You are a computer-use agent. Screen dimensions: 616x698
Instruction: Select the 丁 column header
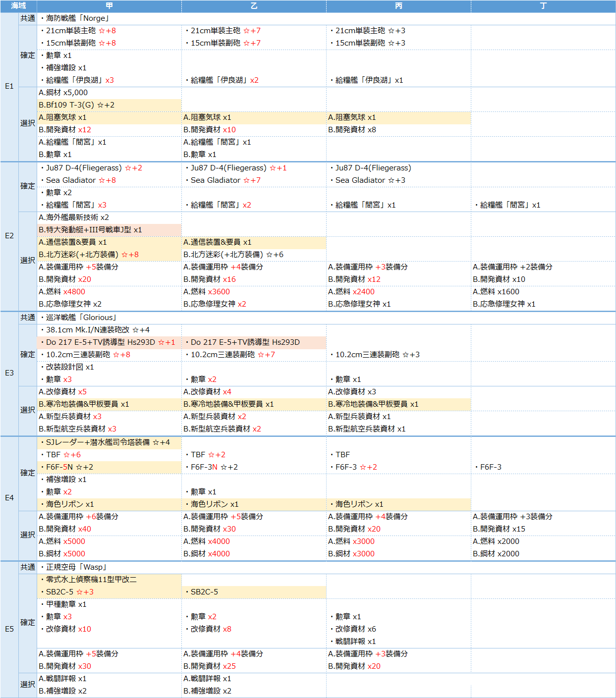pyautogui.click(x=543, y=6)
